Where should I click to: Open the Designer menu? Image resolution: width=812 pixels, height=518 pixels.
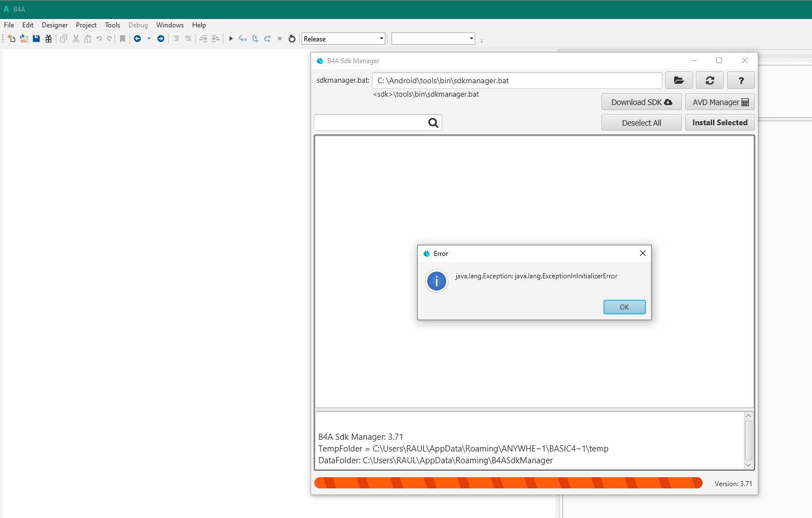(x=55, y=25)
